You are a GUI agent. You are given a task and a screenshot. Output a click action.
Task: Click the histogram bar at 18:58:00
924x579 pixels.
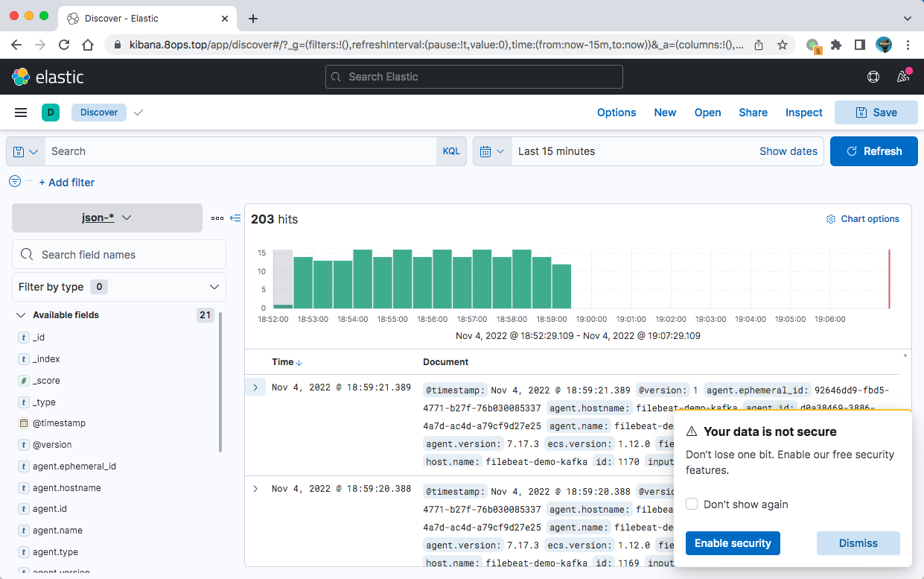[x=522, y=279]
